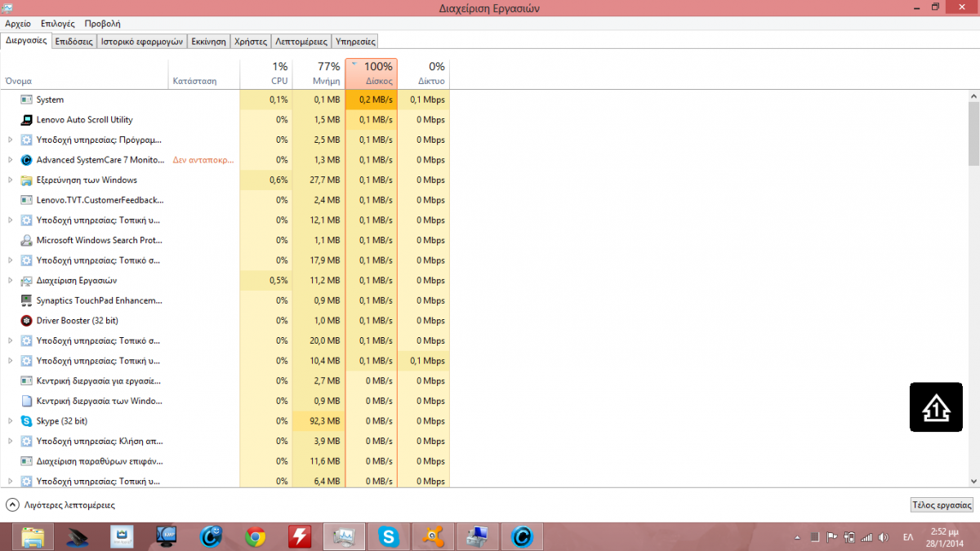Click gear icon of Υποδοχή υπηρεσίας: Πρόγραμ row
Screen dimensions: 980x551
pyautogui.click(x=26, y=140)
